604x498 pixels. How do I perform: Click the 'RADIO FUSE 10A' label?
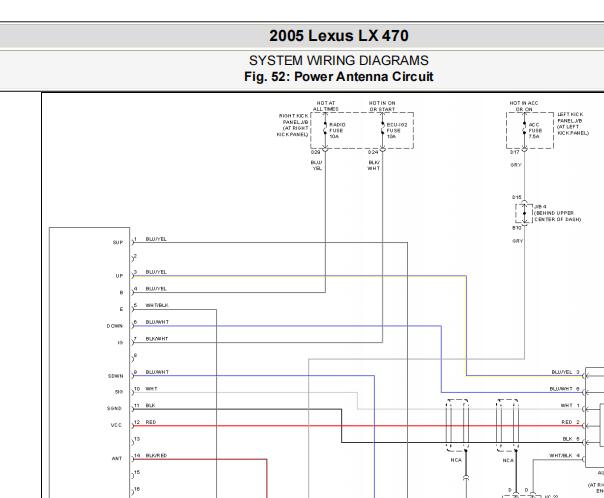pyautogui.click(x=337, y=131)
